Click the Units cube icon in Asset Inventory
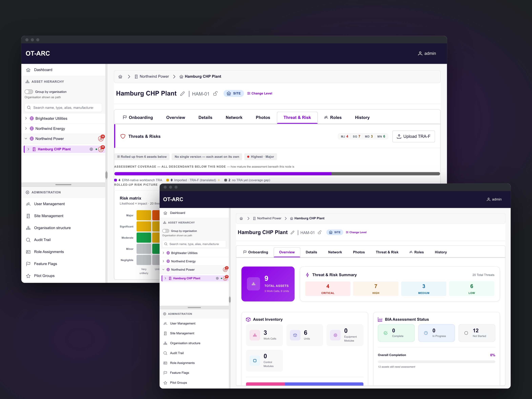 coord(295,335)
